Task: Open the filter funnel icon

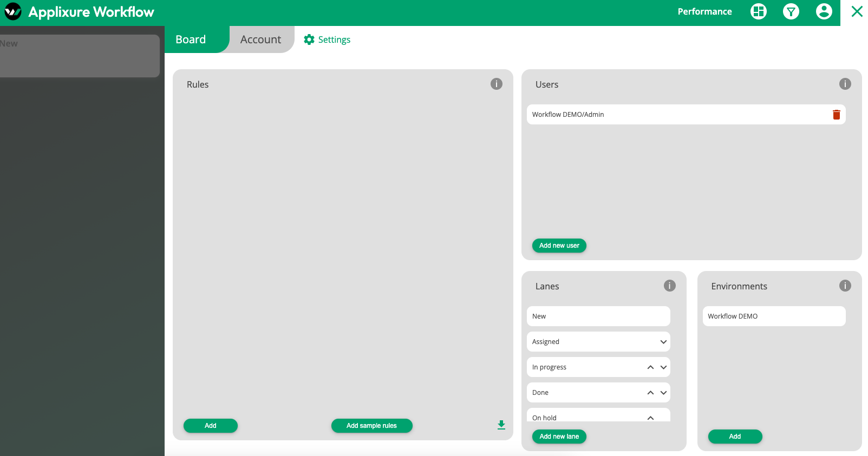Action: 791,11
